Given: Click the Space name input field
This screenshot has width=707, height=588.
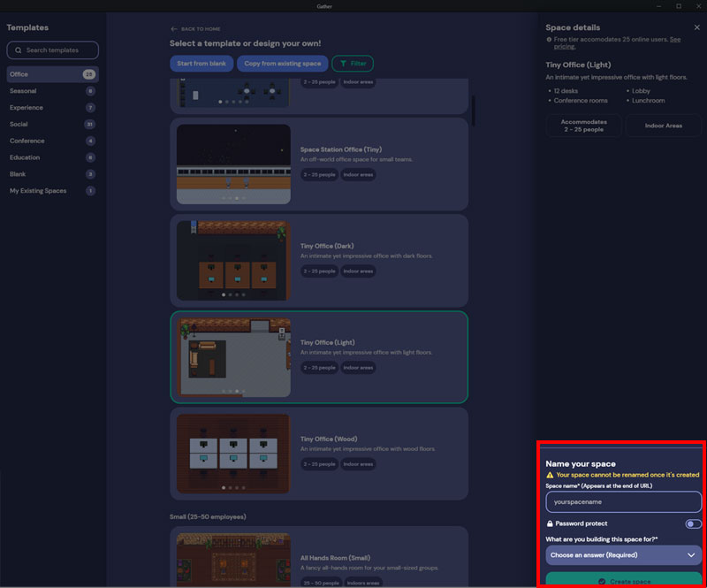Looking at the screenshot, I should (x=624, y=502).
